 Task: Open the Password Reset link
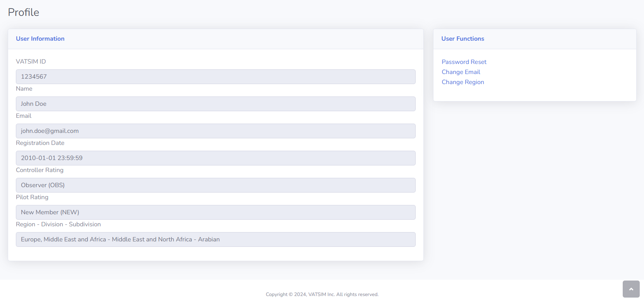[464, 62]
